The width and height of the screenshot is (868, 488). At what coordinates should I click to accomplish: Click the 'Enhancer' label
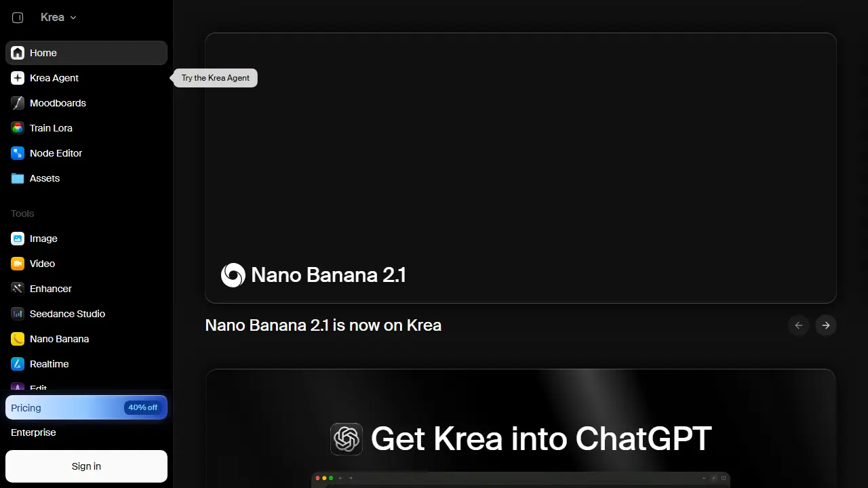51,289
